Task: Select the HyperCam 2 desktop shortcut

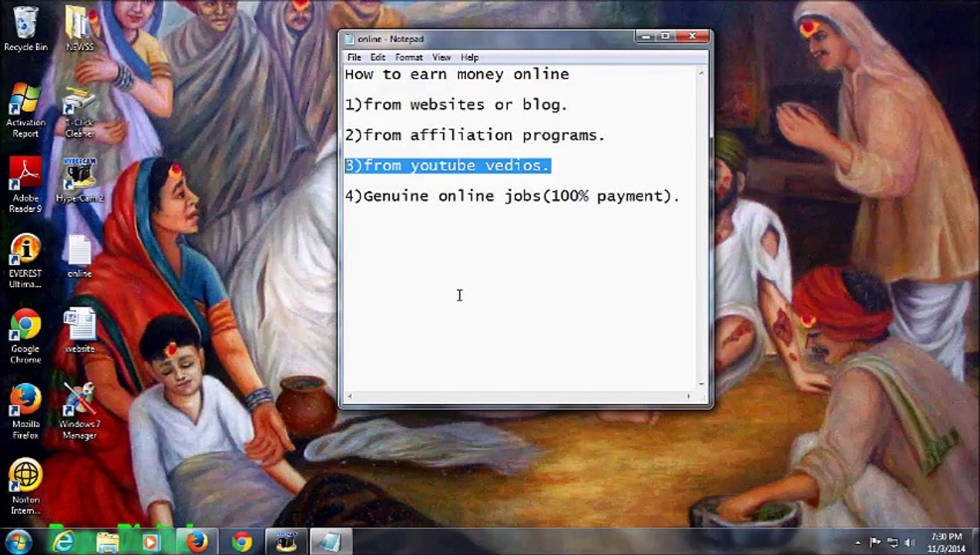Action: click(79, 180)
